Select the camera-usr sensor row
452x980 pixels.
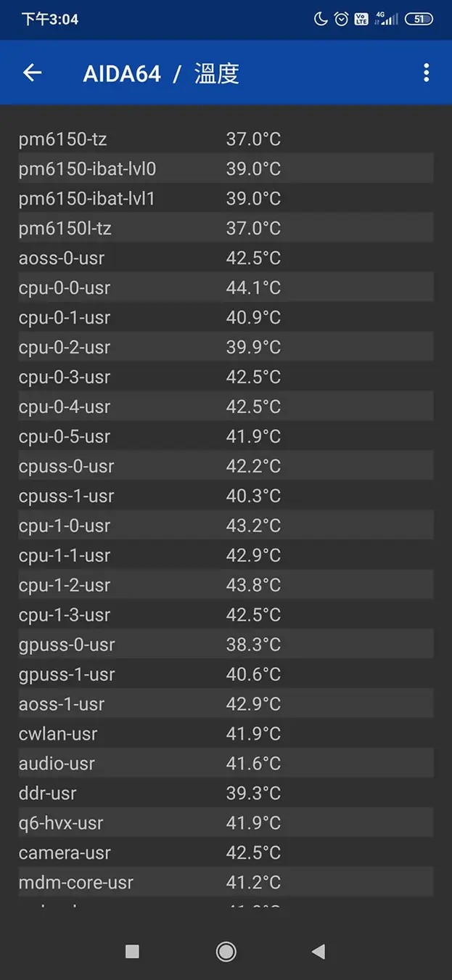point(225,853)
